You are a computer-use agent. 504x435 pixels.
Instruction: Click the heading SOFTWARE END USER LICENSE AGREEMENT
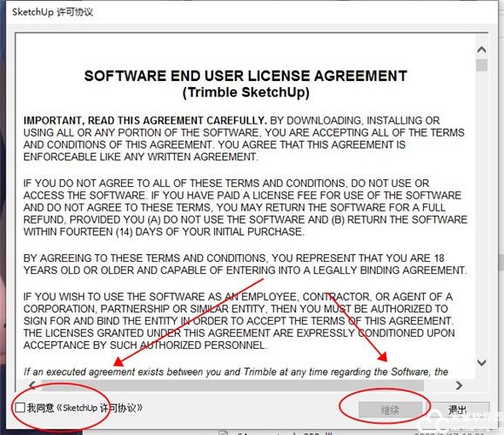[x=245, y=76]
